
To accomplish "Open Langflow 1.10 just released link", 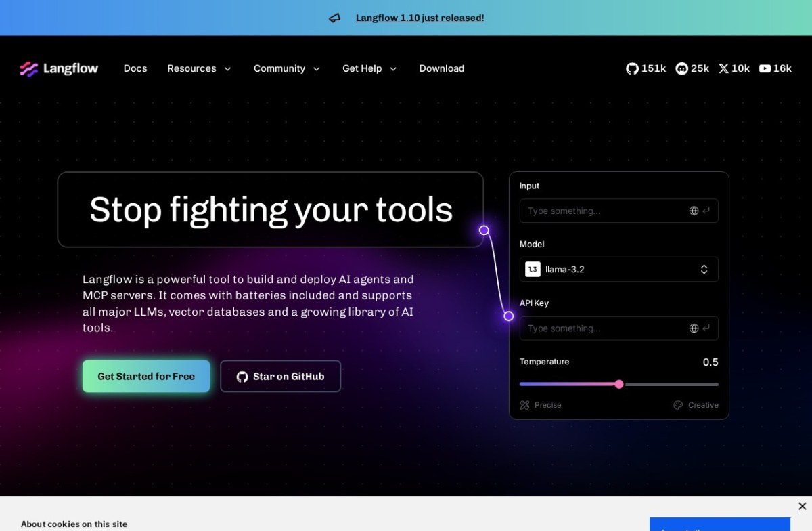I will point(420,18).
